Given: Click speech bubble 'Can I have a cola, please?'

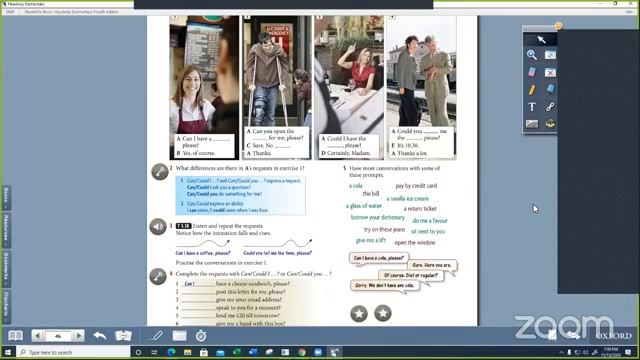Looking at the screenshot, I should tap(378, 258).
